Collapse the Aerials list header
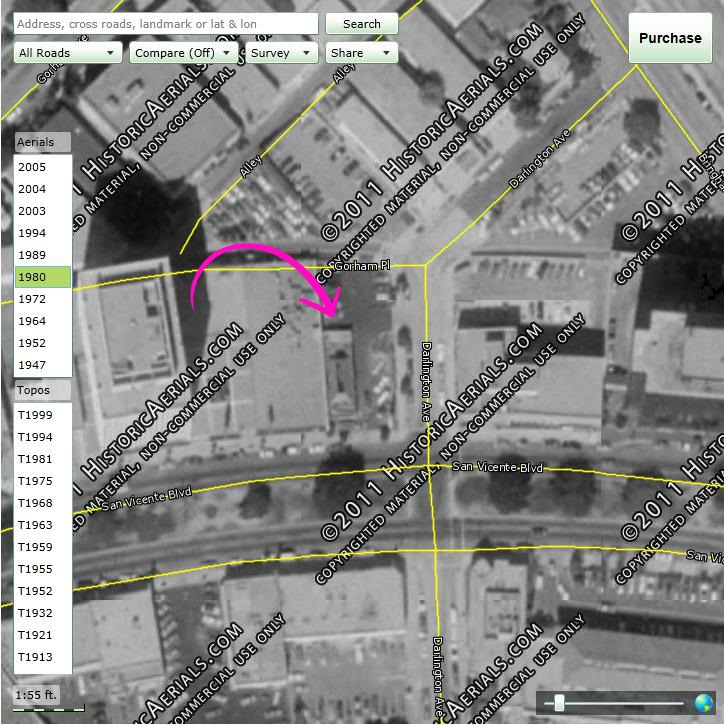724x725 pixels. 42,142
